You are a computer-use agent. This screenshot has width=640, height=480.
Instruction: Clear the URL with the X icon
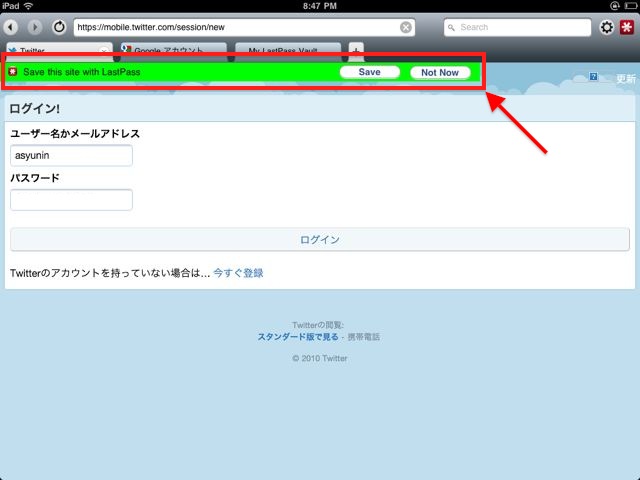point(405,27)
